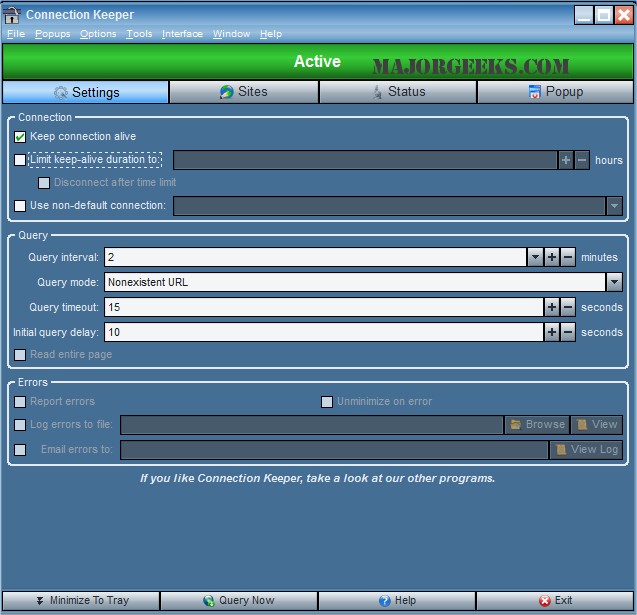
Task: Enable Use non-default connection checkbox
Action: point(20,206)
